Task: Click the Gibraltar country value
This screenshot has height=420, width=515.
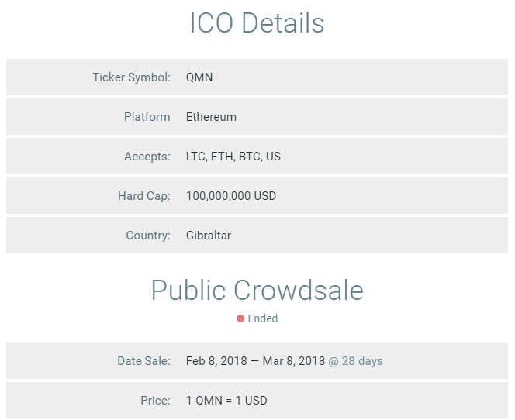Action: (x=209, y=236)
